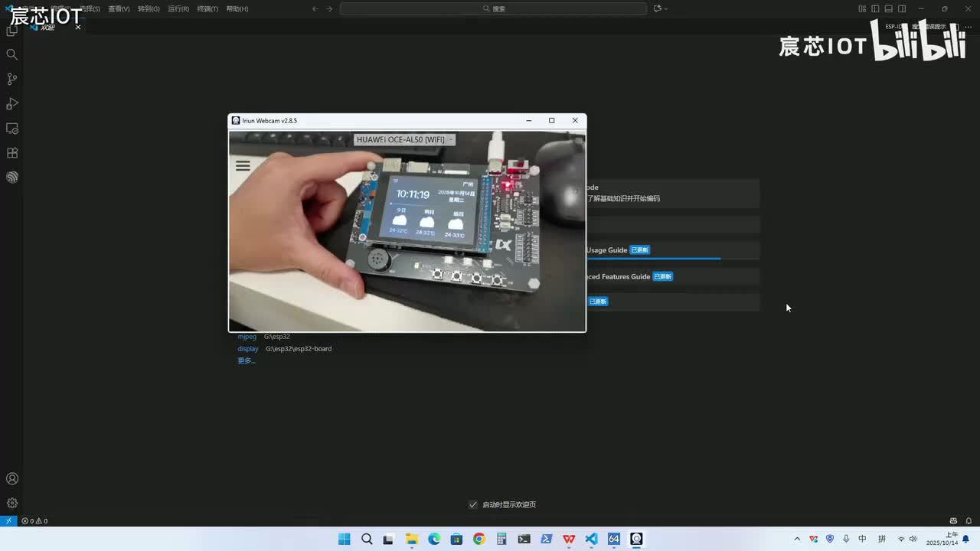
Task: Toggle the primary side bar
Action: point(875,9)
